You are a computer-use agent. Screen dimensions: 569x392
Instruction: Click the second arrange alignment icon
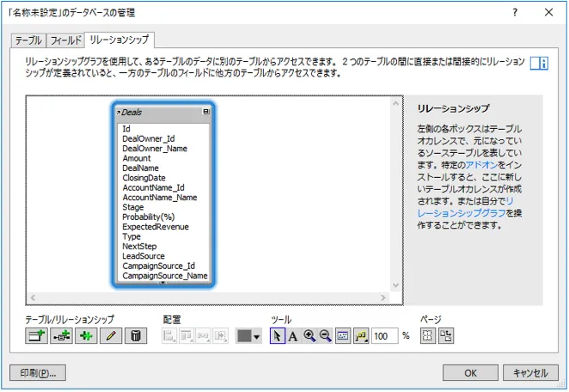coord(187,336)
